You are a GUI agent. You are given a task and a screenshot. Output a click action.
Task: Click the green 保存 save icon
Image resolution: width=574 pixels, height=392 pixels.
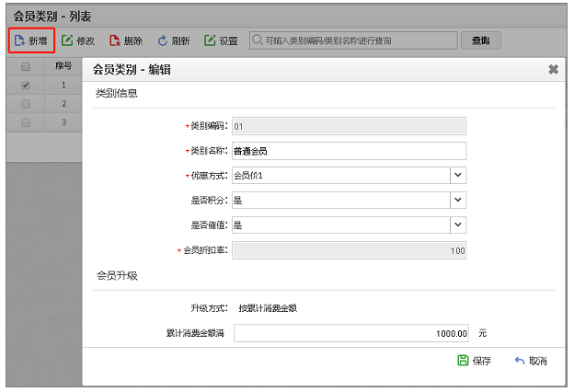(x=464, y=361)
